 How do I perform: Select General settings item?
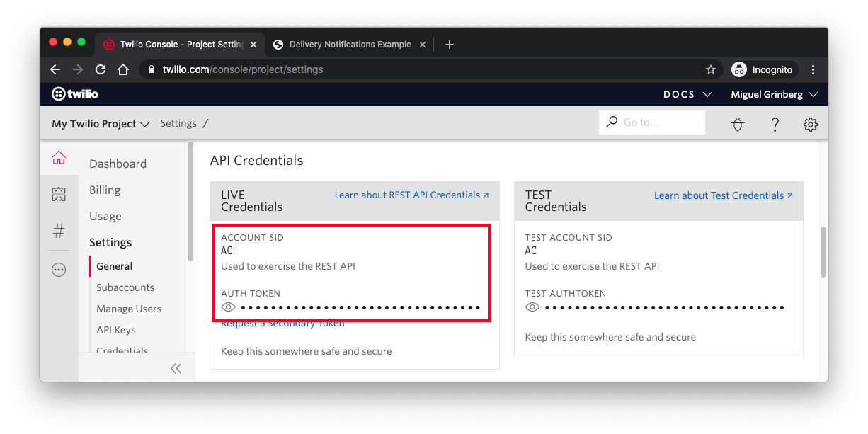coord(115,266)
